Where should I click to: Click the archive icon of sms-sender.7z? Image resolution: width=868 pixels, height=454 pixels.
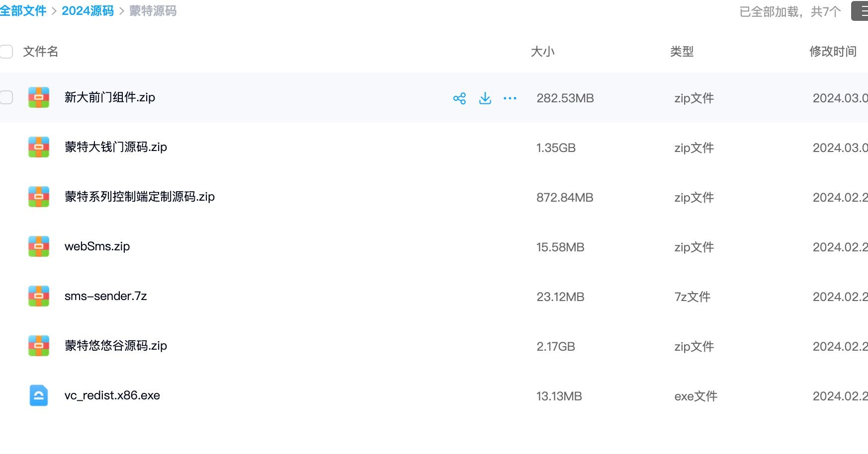[39, 296]
